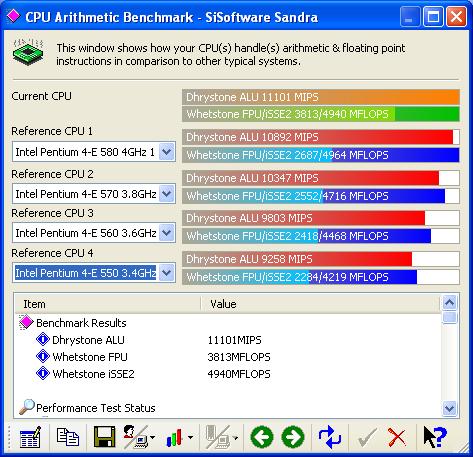Select Intel Pentium 4-E 560 3.6GHz combo text

point(86,233)
